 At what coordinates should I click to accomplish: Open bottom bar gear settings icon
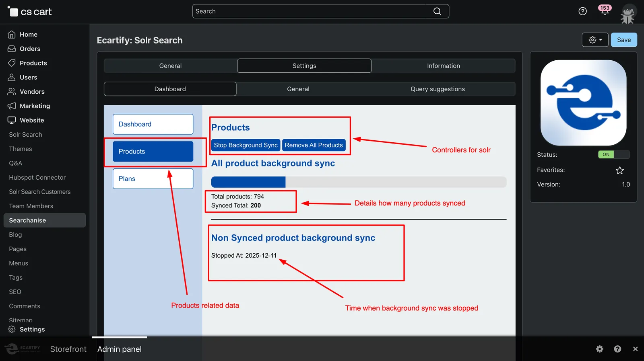(600, 349)
